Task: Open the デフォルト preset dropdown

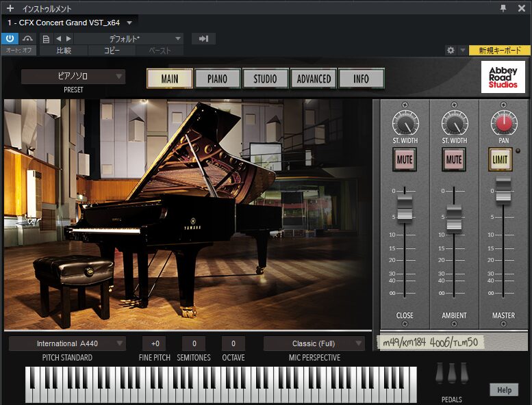Action: (129, 38)
